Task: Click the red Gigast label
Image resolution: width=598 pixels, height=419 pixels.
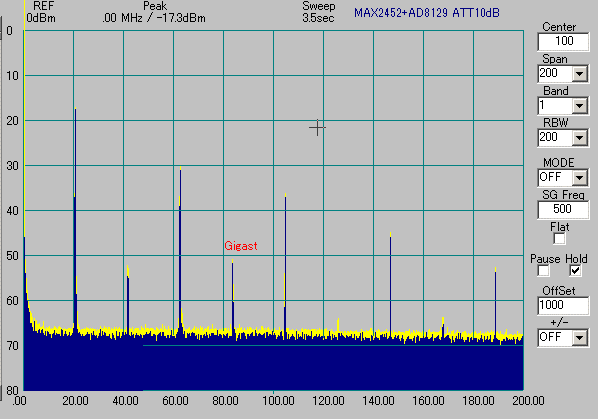Action: coord(241,246)
